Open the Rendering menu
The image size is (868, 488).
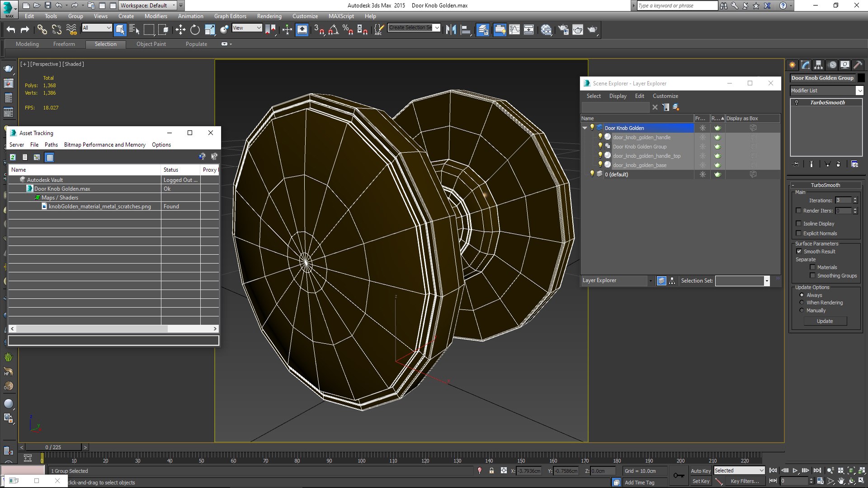coord(269,16)
